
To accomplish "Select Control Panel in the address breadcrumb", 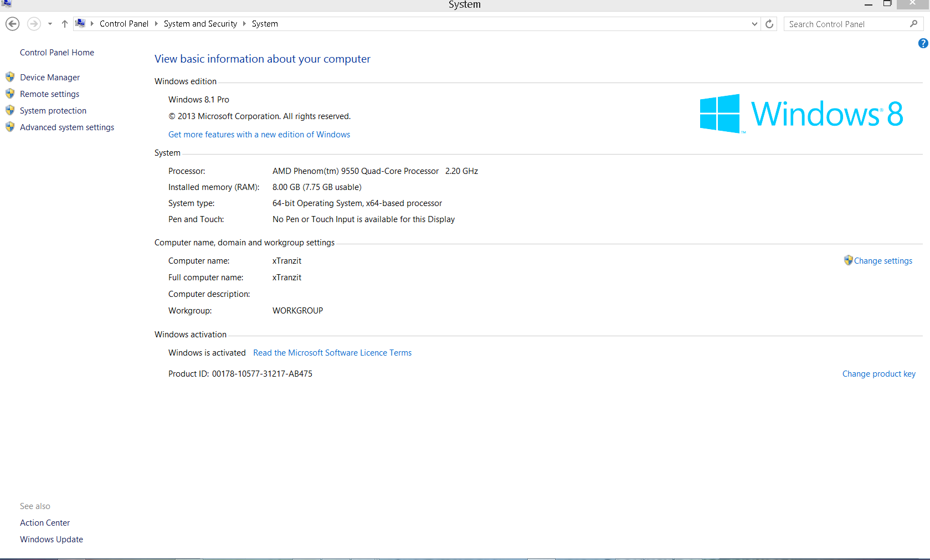I will tap(124, 24).
